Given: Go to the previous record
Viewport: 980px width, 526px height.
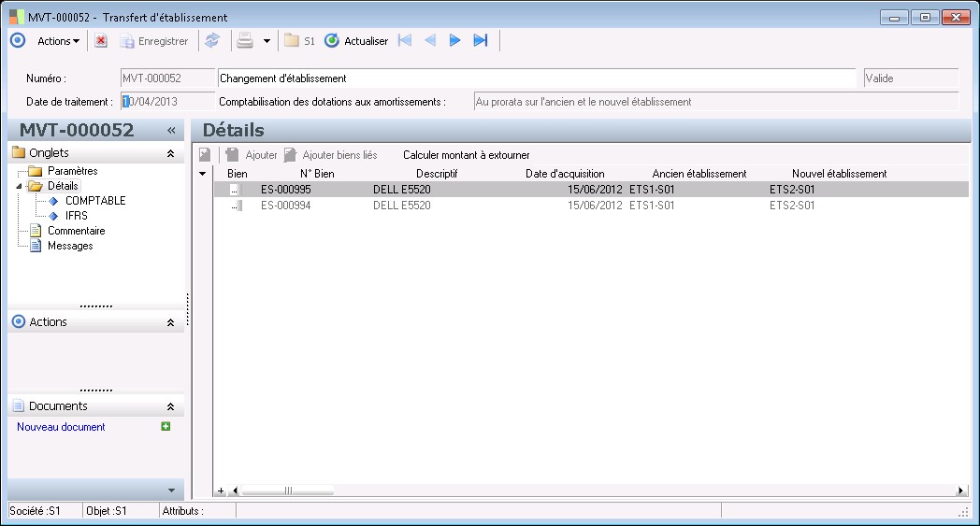Looking at the screenshot, I should [x=430, y=40].
